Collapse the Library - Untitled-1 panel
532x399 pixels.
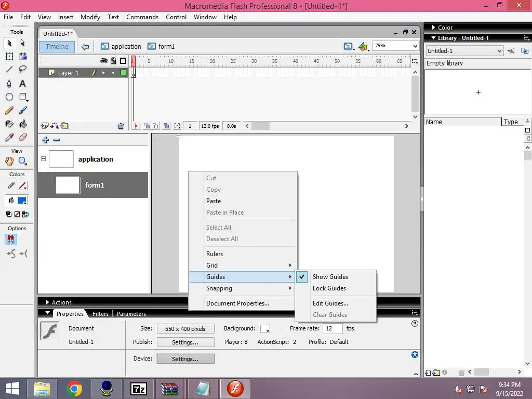[x=434, y=38]
